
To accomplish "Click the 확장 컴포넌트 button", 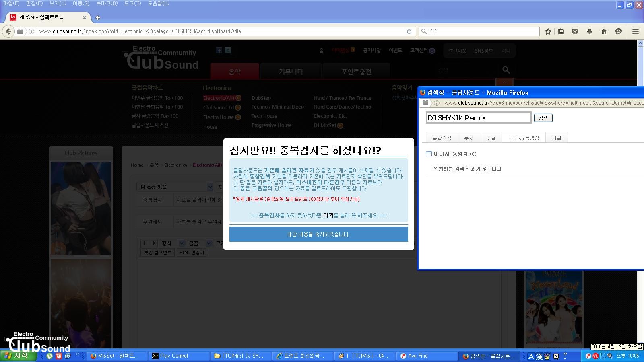I will click(x=158, y=253).
